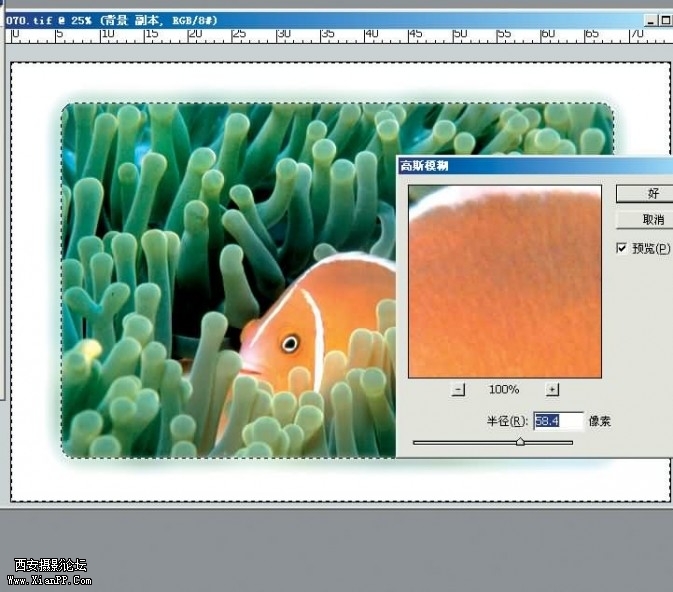Maximize the 070.tif document window
The image size is (673, 592).
pos(665,20)
